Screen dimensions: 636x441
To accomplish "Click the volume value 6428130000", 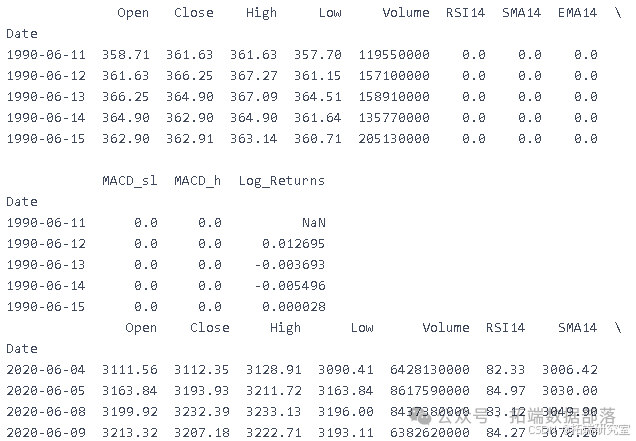I will (x=430, y=370).
